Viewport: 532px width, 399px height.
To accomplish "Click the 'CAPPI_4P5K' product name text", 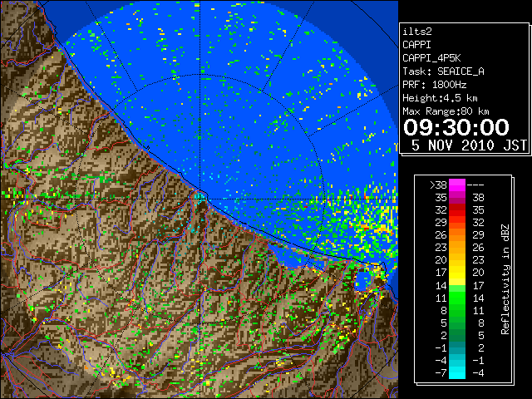I will (431, 58).
